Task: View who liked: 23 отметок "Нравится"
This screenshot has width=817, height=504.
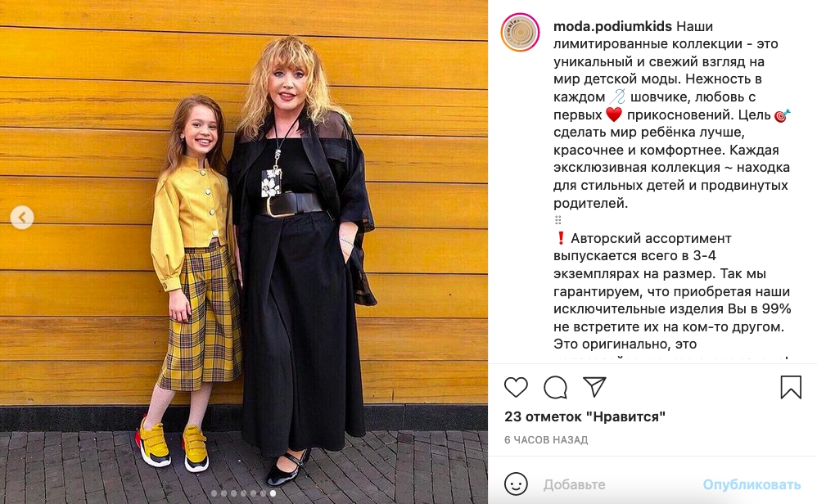Action: 585,416
